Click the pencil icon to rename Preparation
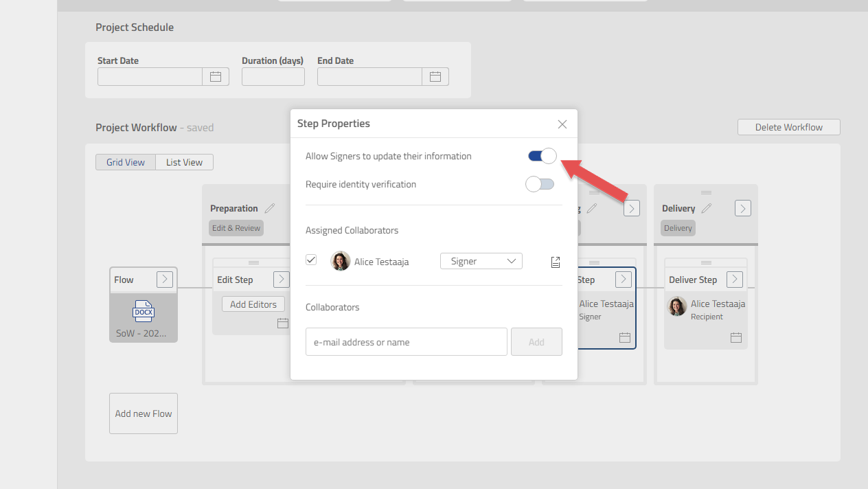868x489 pixels. (x=271, y=207)
